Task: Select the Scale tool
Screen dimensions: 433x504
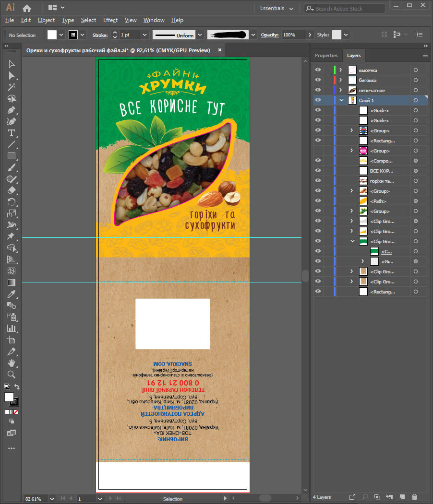Action: pyautogui.click(x=12, y=213)
